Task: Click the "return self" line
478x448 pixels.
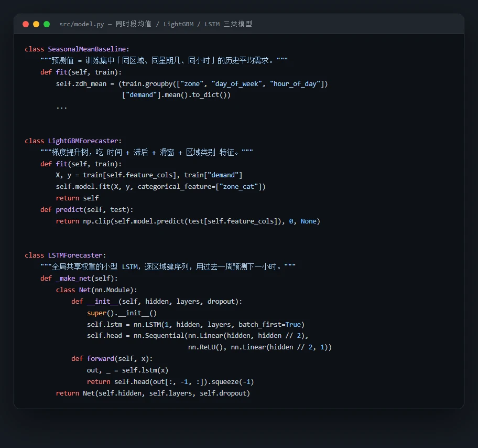Action: point(77,198)
